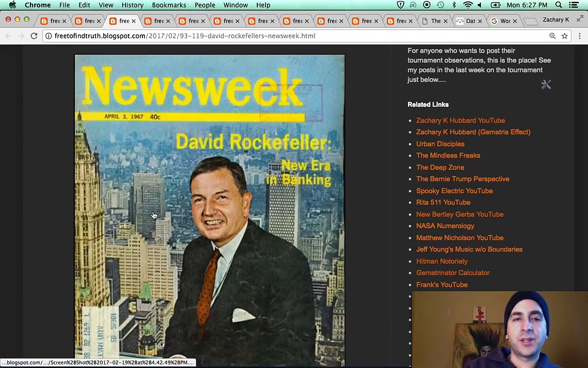Open New Bertley Gerba YouTube link
Image resolution: width=588 pixels, height=368 pixels.
(x=460, y=215)
